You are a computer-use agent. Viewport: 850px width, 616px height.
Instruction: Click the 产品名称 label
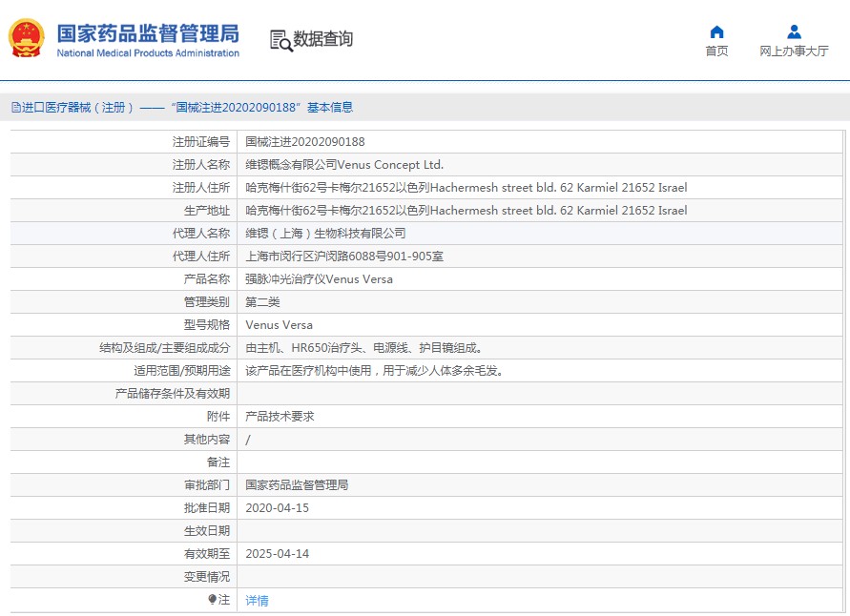[x=207, y=279]
